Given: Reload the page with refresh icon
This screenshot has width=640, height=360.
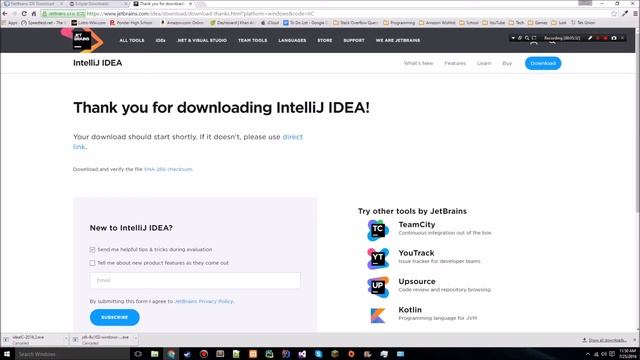Looking at the screenshot, I should click(24, 13).
